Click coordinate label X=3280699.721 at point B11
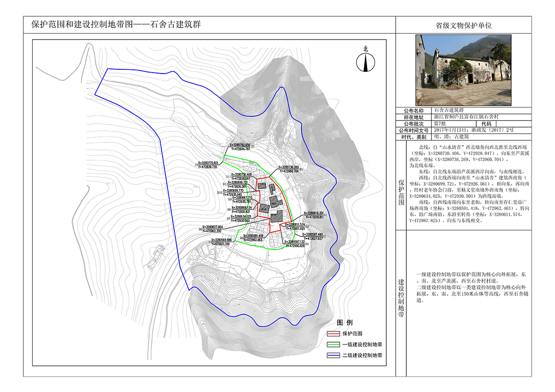 coord(238,183)
